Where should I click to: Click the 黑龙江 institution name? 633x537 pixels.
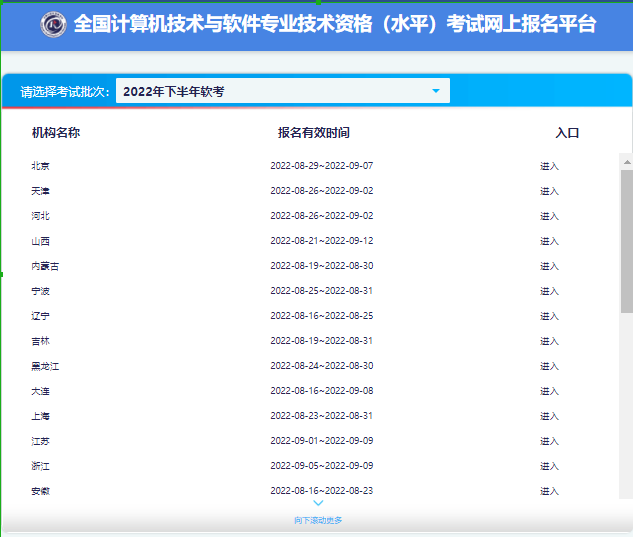(x=45, y=366)
